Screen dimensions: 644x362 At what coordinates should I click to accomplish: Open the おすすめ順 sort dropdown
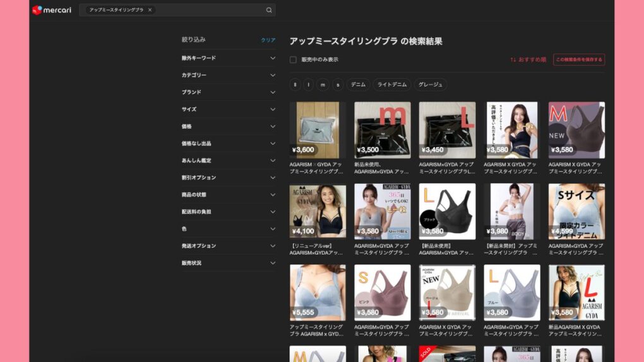[x=528, y=59]
